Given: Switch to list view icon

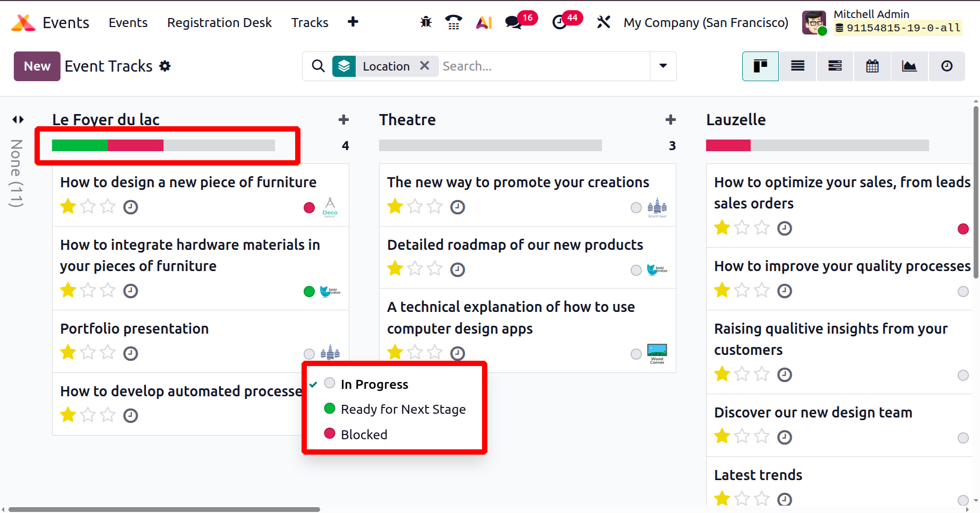Looking at the screenshot, I should [x=797, y=66].
